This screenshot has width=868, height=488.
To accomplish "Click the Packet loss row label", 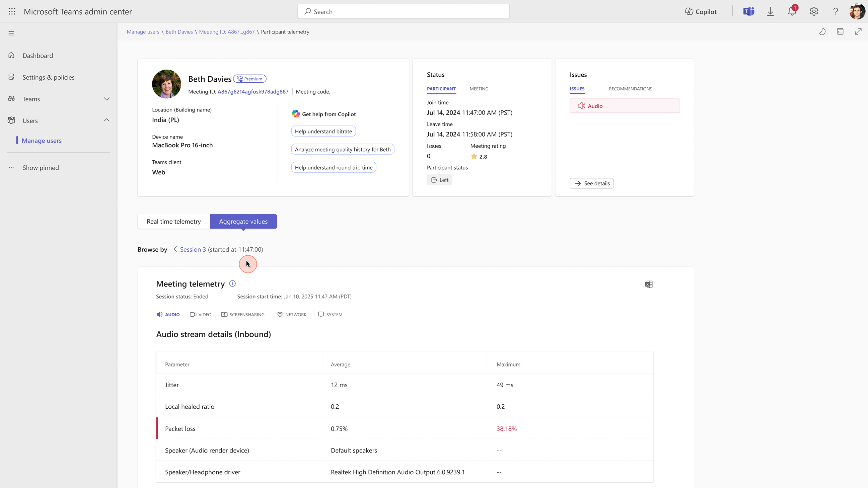I will [180, 429].
